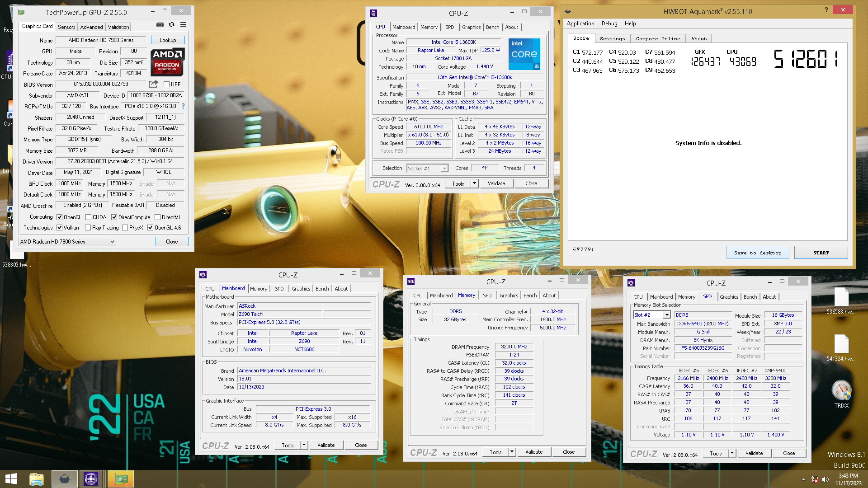Toggle the UEFI checkbox in GPU-Z

pyautogui.click(x=166, y=84)
